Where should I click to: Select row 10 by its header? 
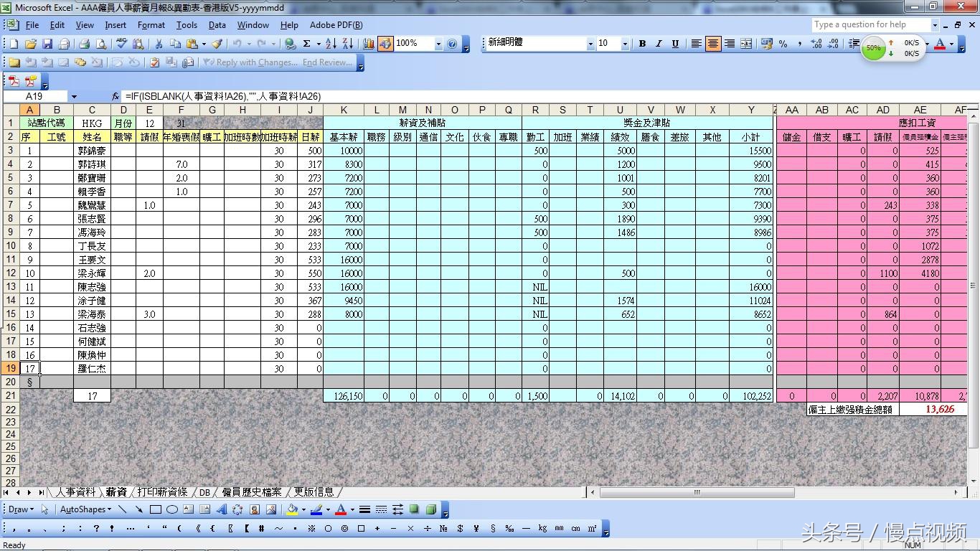click(x=11, y=246)
